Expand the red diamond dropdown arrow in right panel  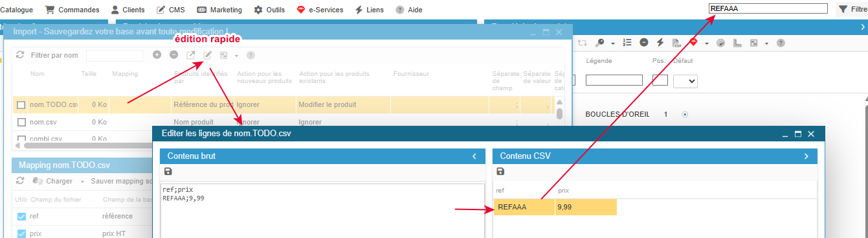point(706,43)
